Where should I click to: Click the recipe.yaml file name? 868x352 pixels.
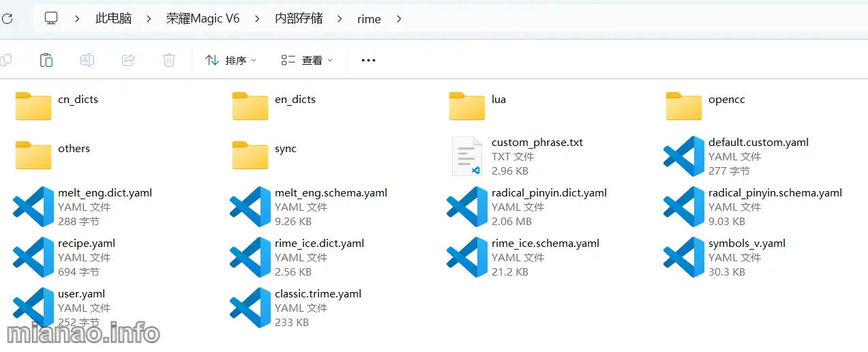tap(87, 244)
